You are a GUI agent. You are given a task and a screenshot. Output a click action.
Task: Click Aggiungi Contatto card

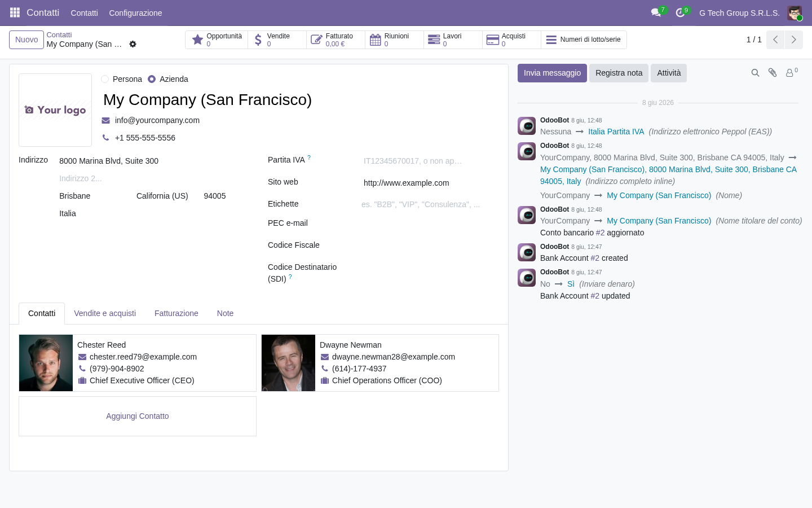[x=138, y=416]
